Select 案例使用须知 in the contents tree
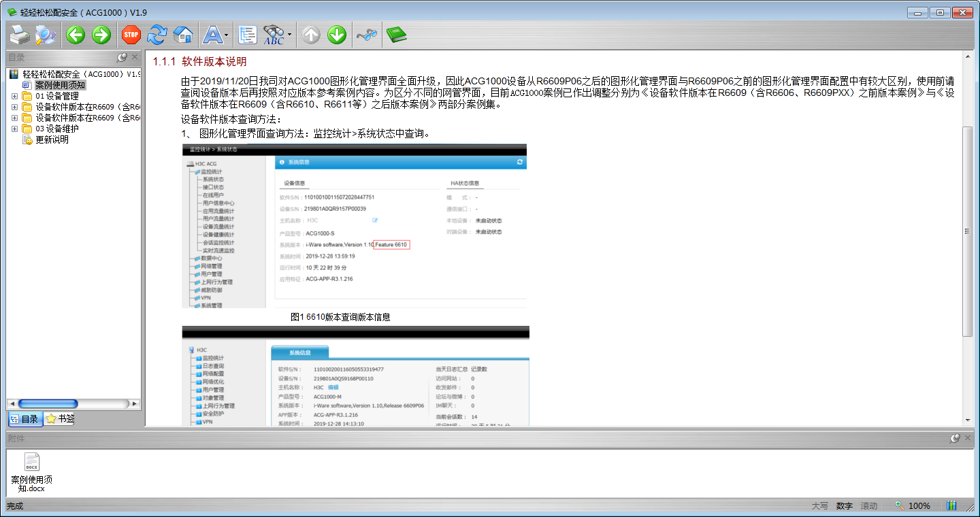 (61, 85)
